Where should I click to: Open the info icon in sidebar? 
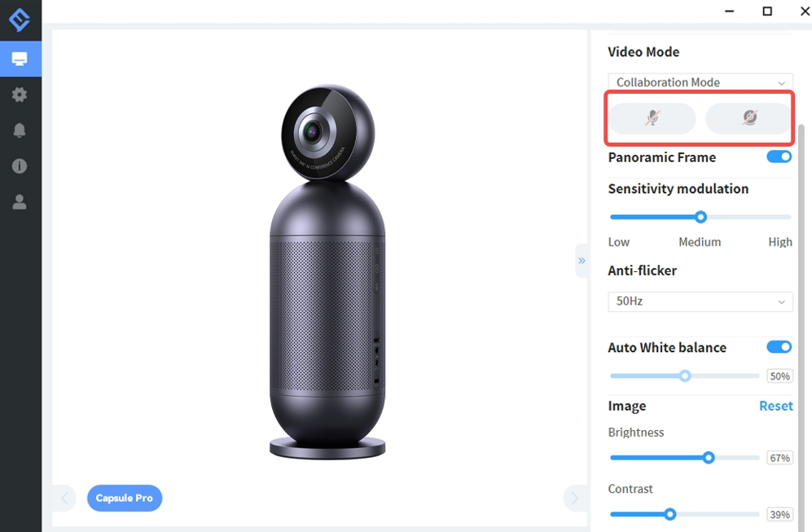[x=20, y=166]
